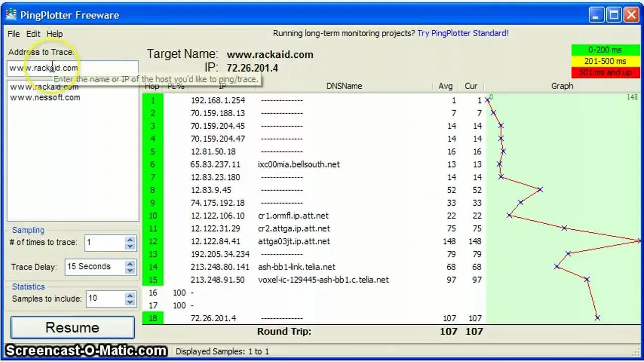Select hop 18 green number cell
The height and width of the screenshot is (362, 644).
pos(153,318)
